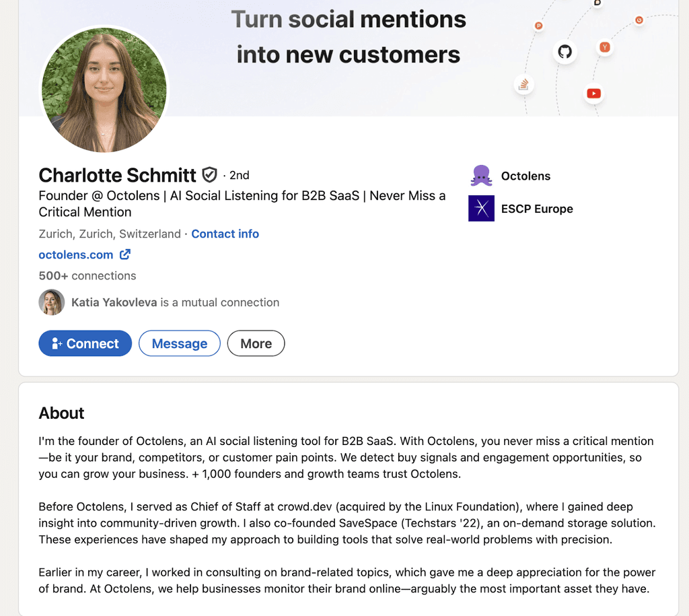Select the ESCP Europe logo

pyautogui.click(x=481, y=209)
